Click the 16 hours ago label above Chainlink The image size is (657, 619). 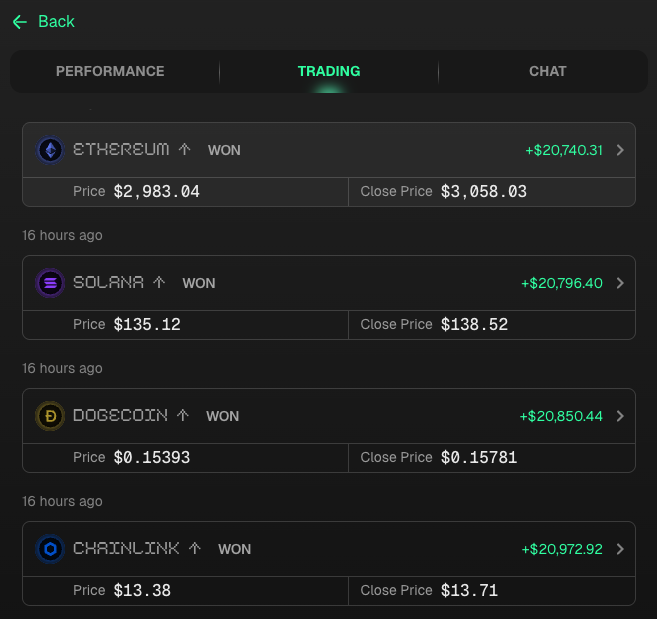click(62, 501)
